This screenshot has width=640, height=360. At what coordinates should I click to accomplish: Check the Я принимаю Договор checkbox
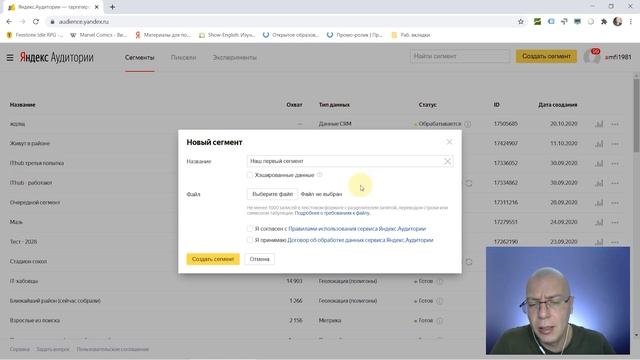[250, 240]
